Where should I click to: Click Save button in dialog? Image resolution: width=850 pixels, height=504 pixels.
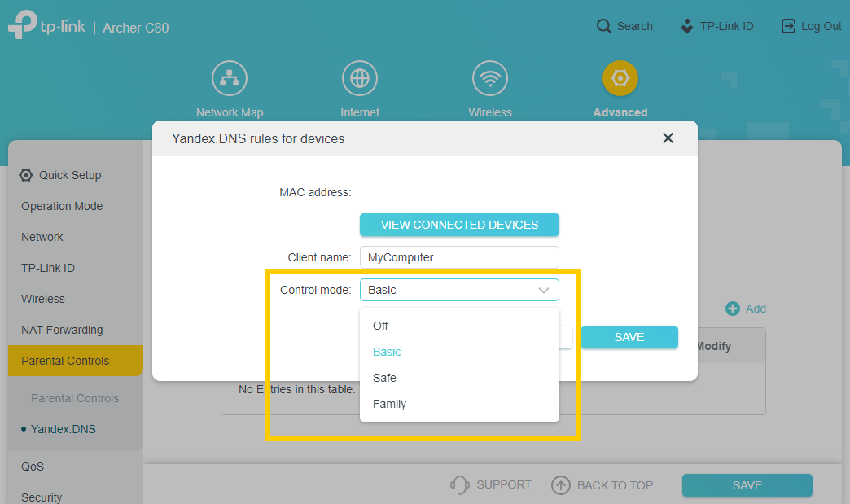(629, 337)
